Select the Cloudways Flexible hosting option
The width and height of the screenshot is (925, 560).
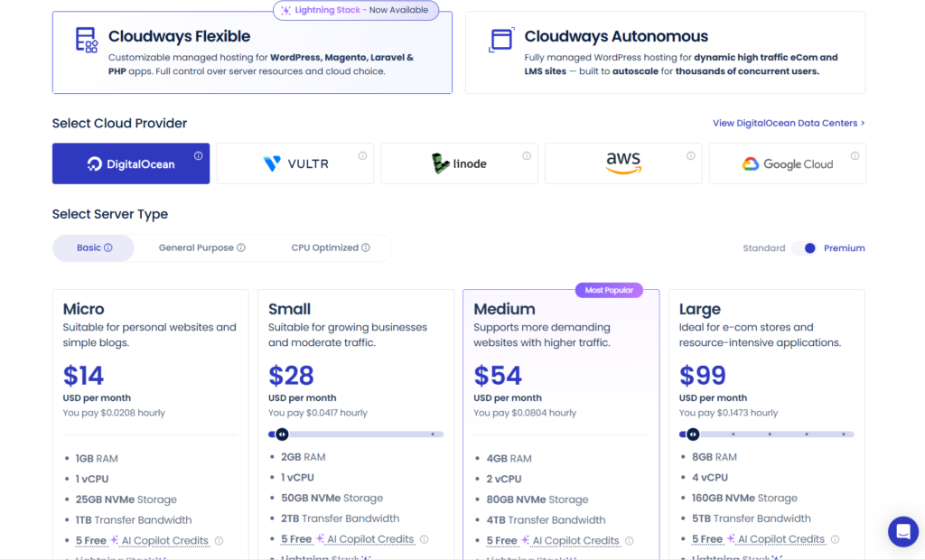(x=252, y=51)
